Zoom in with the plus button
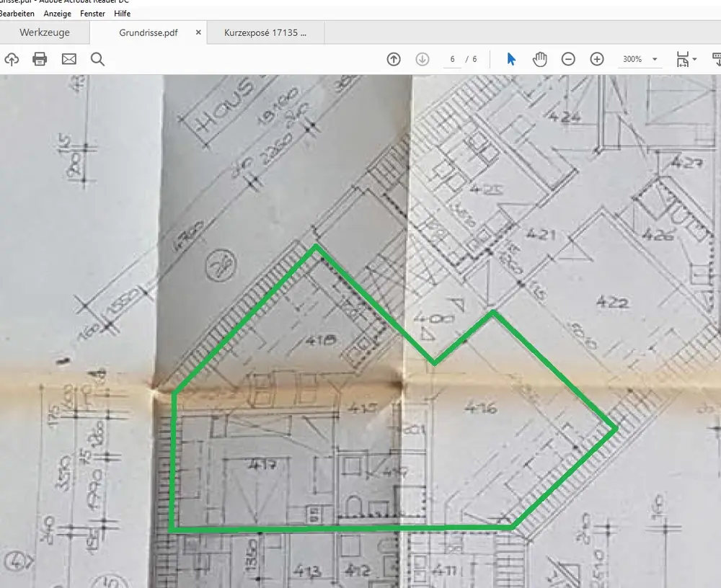The height and width of the screenshot is (588, 721). [597, 59]
